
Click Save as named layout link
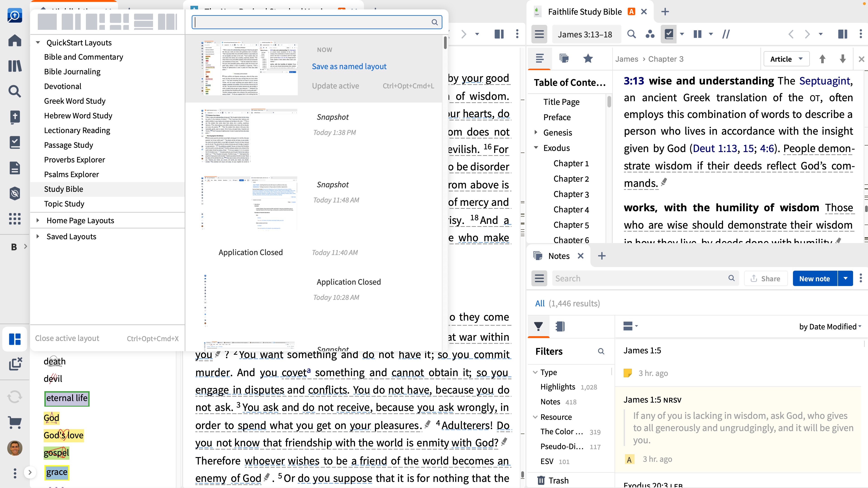pos(349,66)
